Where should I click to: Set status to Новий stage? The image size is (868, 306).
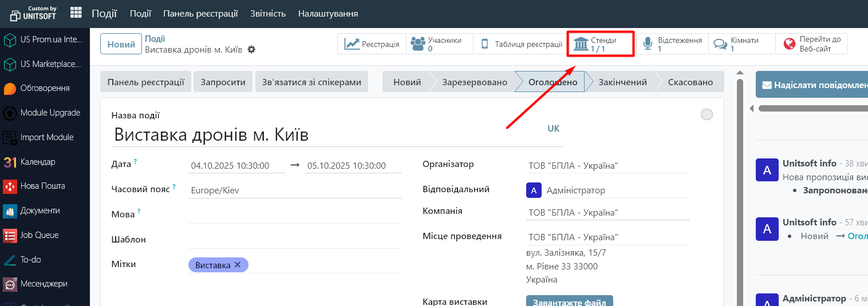(x=407, y=82)
